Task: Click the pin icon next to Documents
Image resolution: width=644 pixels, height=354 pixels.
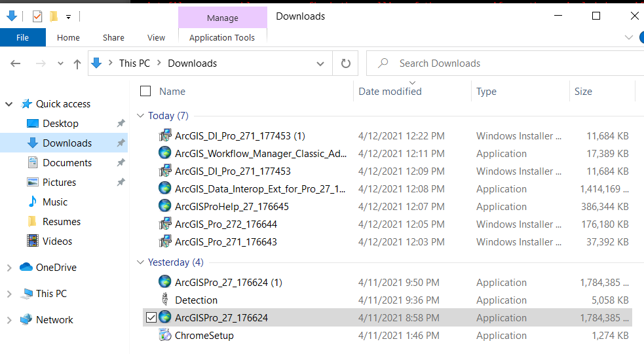Action: [x=121, y=162]
